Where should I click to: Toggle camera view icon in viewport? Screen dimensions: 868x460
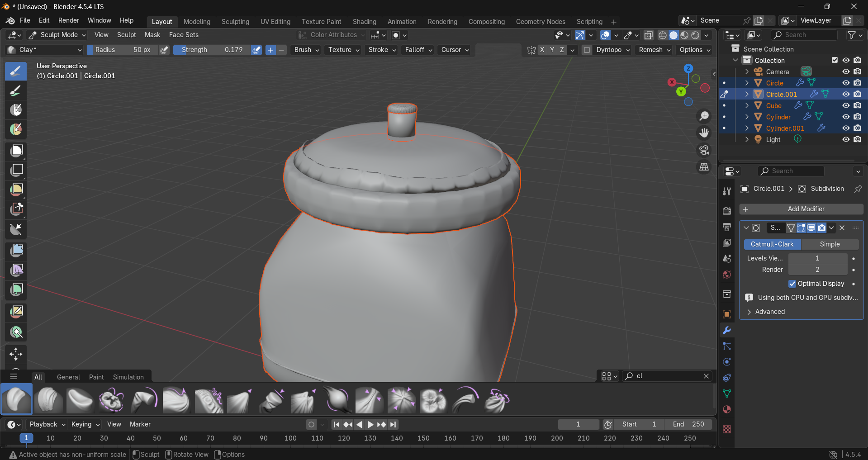click(704, 150)
